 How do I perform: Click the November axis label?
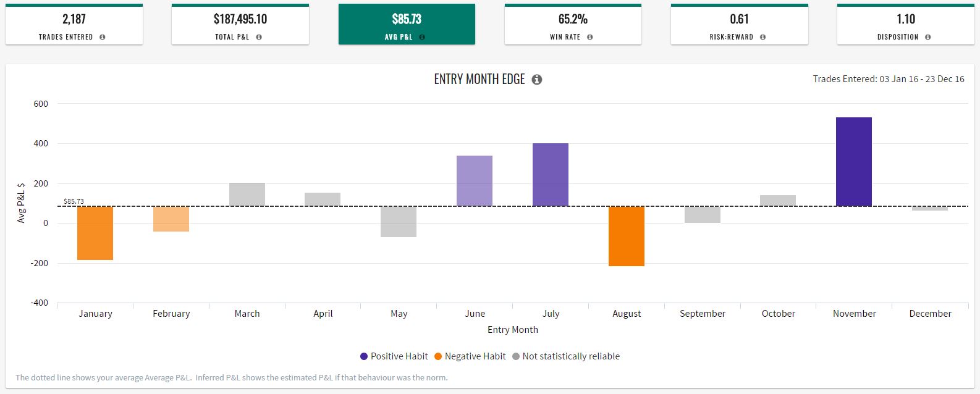pyautogui.click(x=854, y=314)
